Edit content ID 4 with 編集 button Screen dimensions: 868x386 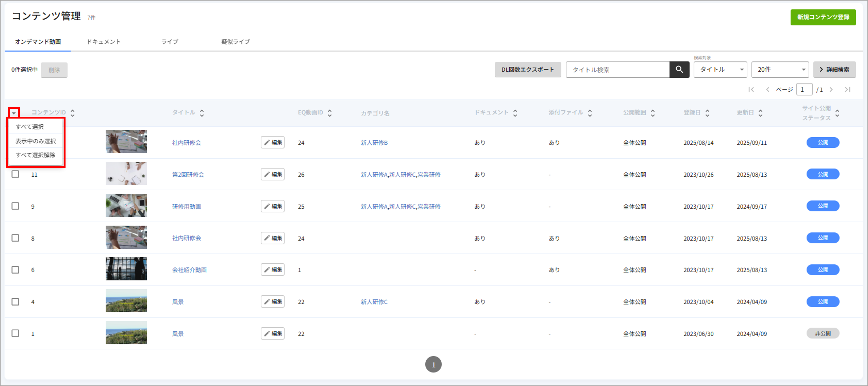tap(273, 301)
